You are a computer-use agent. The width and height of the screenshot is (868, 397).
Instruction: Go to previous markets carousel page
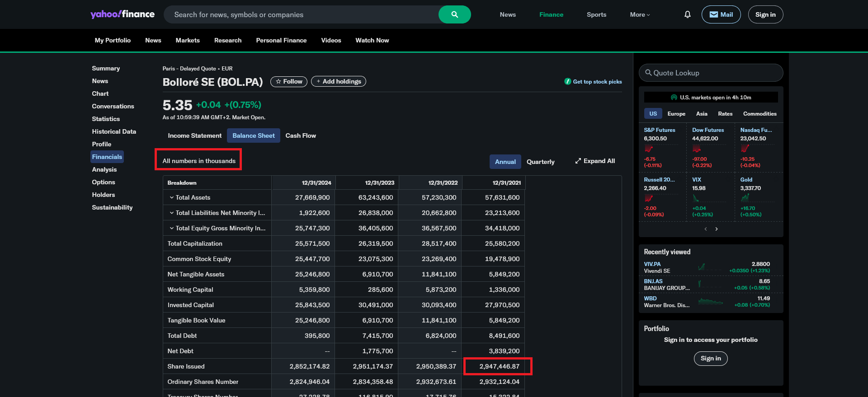click(706, 229)
